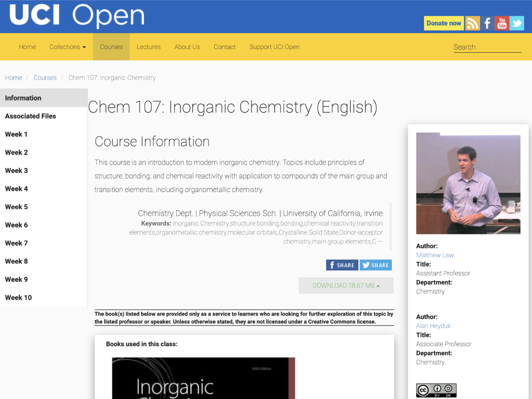Click Courses in the breadcrumb

pos(45,78)
